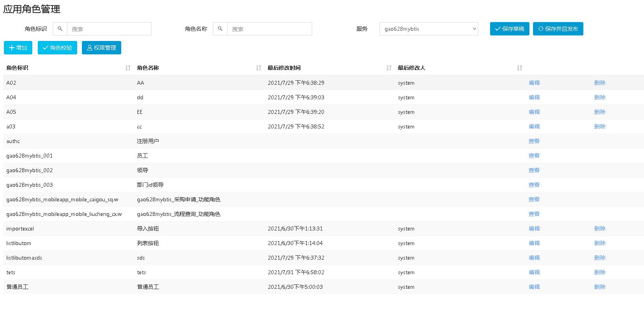Click 保存草稿 to save the draft

[x=509, y=29]
